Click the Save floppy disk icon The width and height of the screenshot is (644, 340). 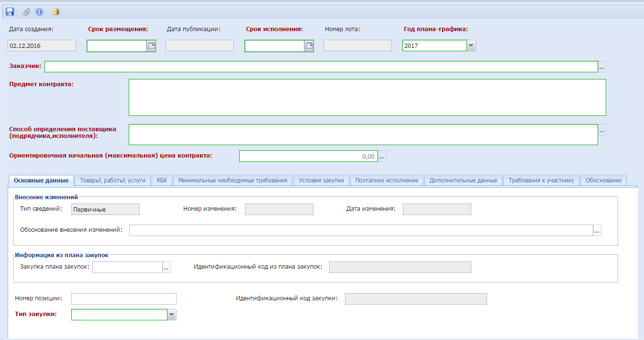point(10,11)
